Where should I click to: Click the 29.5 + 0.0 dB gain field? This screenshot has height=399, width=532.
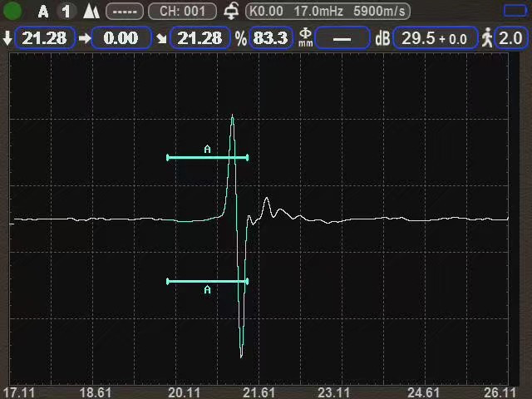(x=436, y=38)
